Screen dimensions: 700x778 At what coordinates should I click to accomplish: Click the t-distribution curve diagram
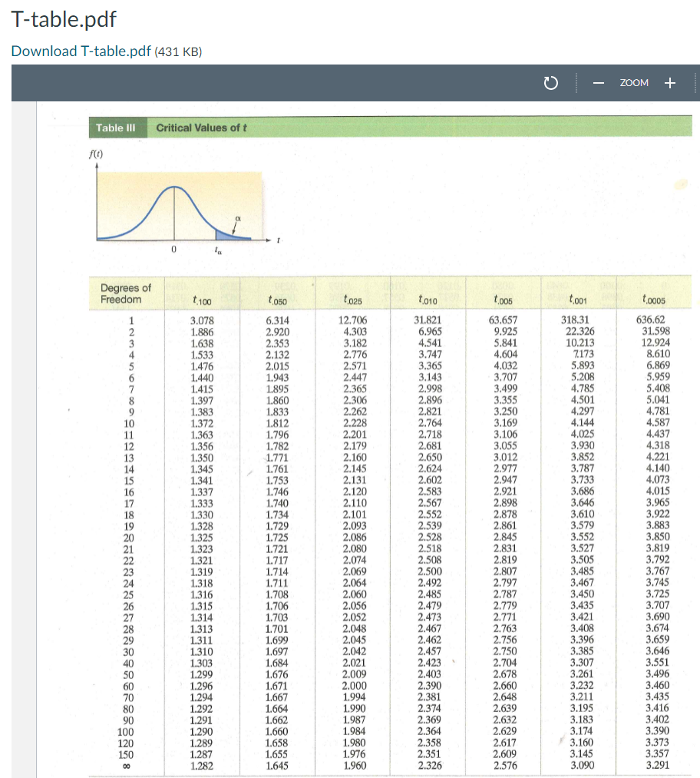click(x=179, y=207)
